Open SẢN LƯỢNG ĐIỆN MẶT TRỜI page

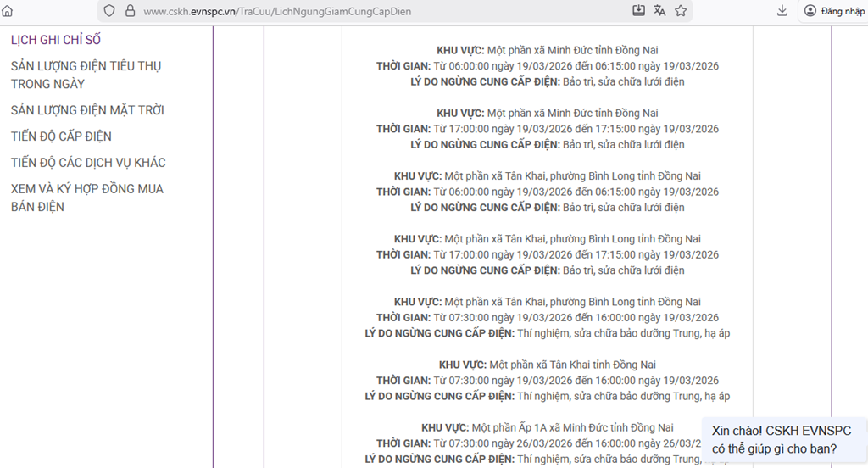tap(87, 110)
